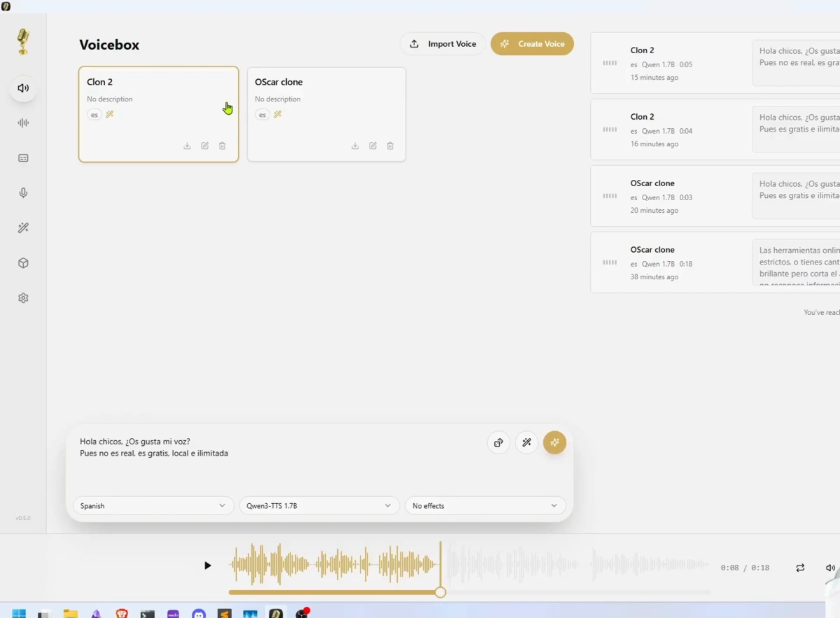Download the OScar clone voice profile

point(355,146)
